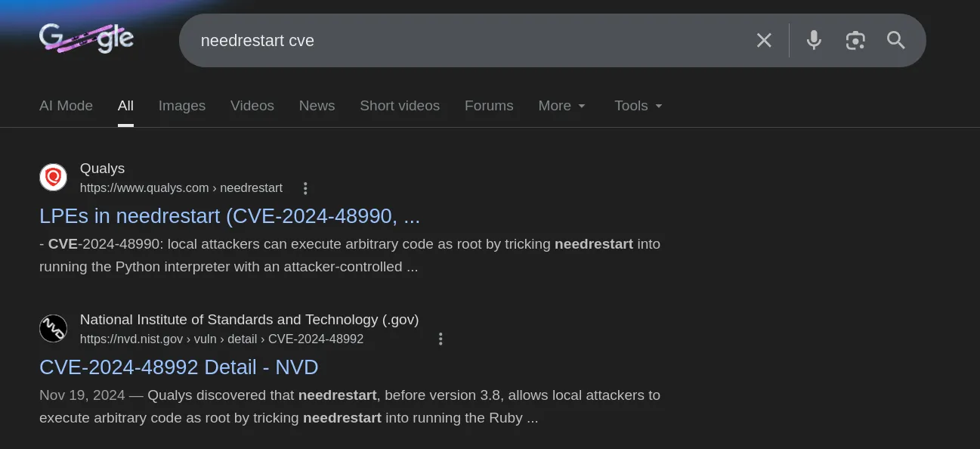Select the All results tab
This screenshot has width=980, height=449.
[125, 106]
